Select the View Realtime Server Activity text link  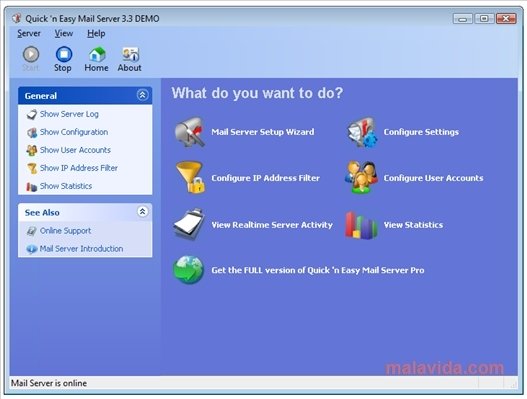[x=272, y=225]
